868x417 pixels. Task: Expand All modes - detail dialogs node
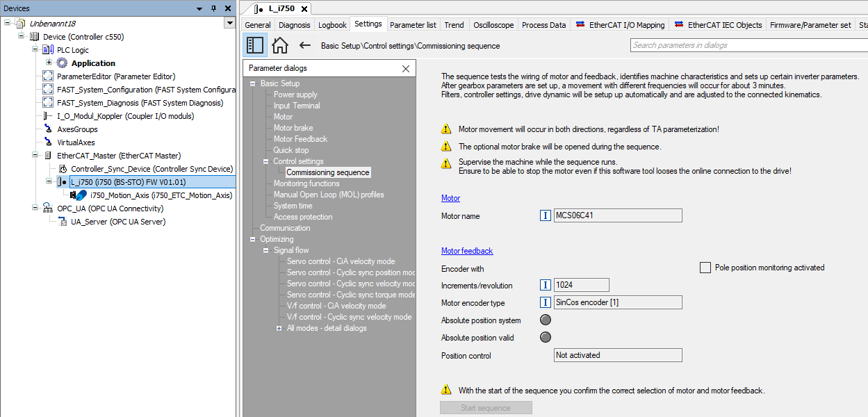279,328
